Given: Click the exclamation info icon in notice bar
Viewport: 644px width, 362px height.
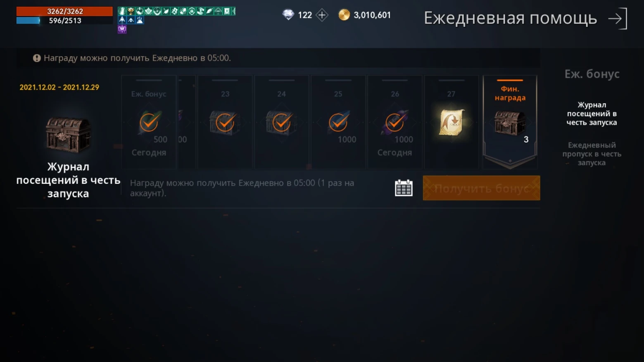Looking at the screenshot, I should [x=37, y=58].
